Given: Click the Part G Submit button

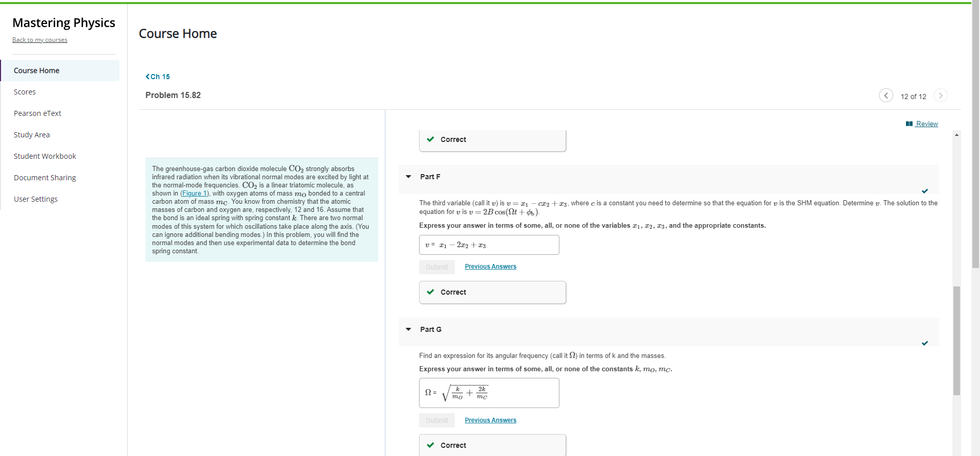Looking at the screenshot, I should (437, 420).
